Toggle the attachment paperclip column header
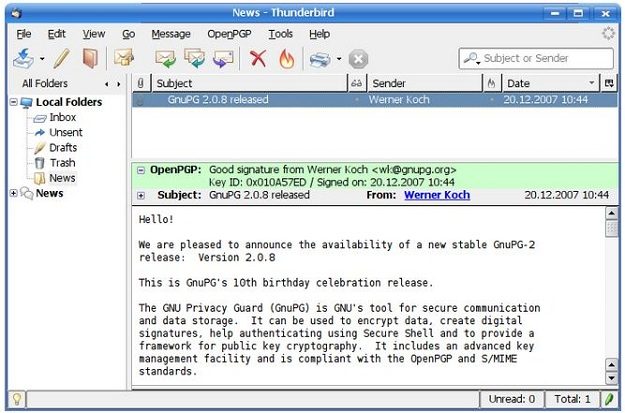 click(x=141, y=83)
